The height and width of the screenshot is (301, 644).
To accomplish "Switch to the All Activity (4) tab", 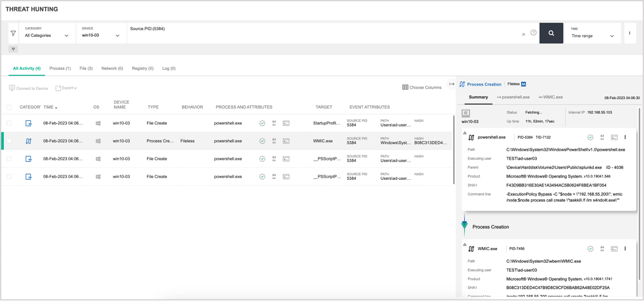I will (x=27, y=69).
